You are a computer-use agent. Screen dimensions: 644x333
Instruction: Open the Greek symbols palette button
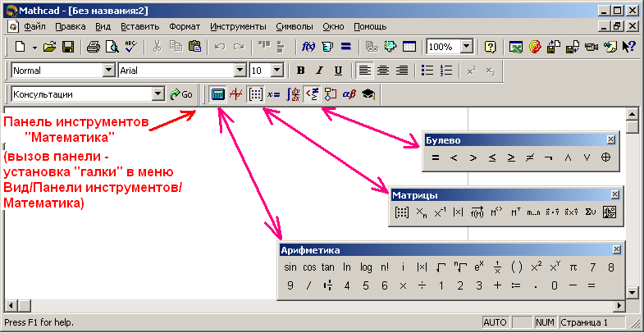click(x=349, y=94)
